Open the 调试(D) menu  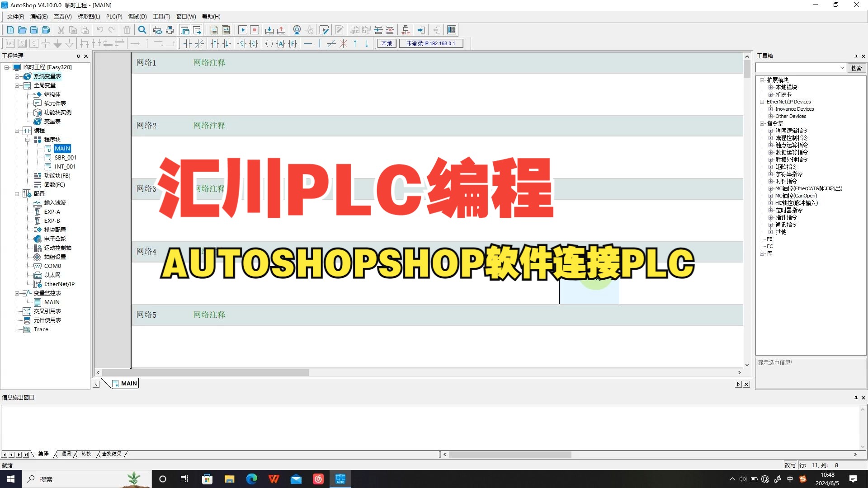coord(137,17)
